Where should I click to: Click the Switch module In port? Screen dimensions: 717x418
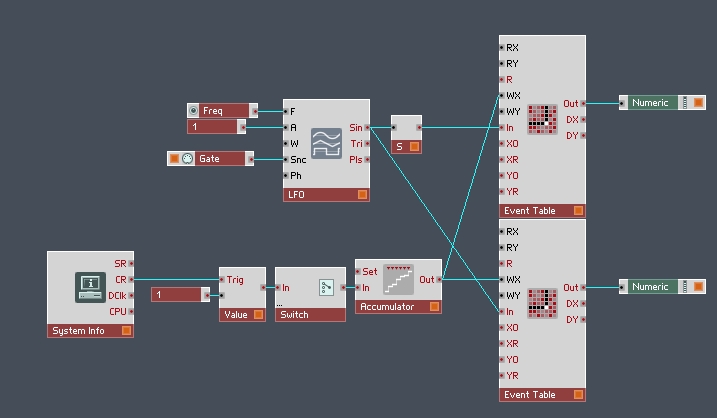click(x=278, y=288)
